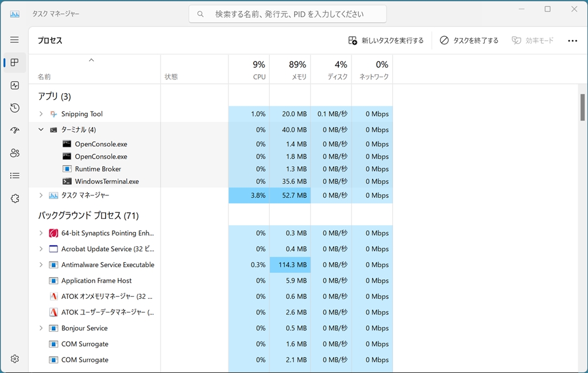Click the 0.3% CPU value
Image resolution: width=588 pixels, height=373 pixels.
click(x=258, y=264)
